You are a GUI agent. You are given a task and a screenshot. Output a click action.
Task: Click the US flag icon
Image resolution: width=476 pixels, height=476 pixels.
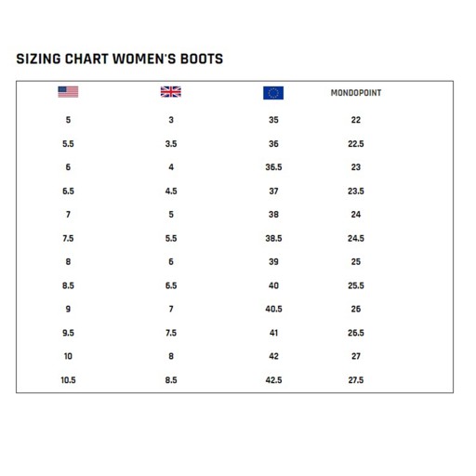(68, 92)
